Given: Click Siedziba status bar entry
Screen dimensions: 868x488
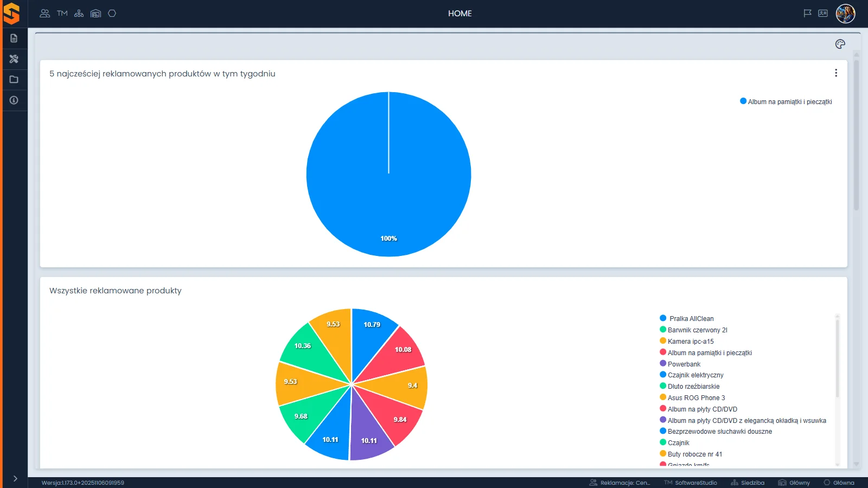Looking at the screenshot, I should [748, 483].
